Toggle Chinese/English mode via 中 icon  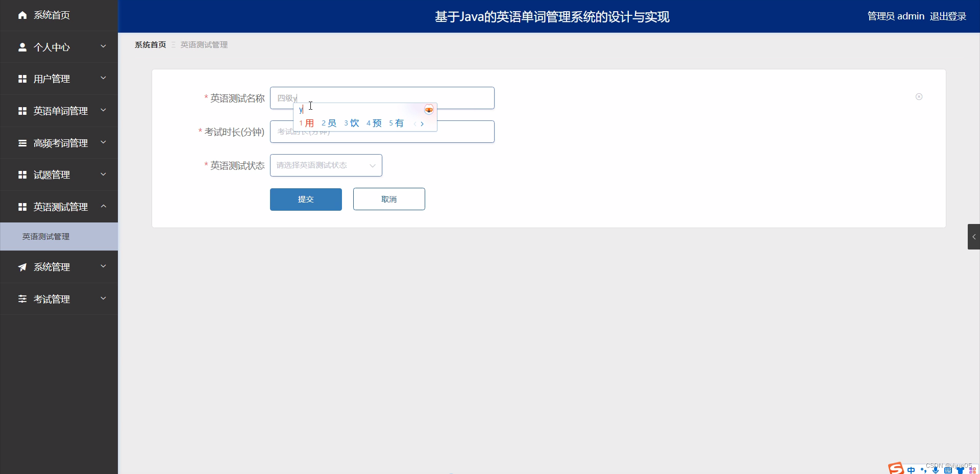pos(912,470)
